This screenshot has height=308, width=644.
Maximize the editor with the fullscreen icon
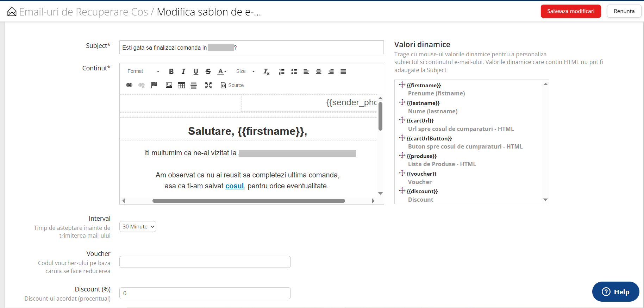click(x=208, y=85)
